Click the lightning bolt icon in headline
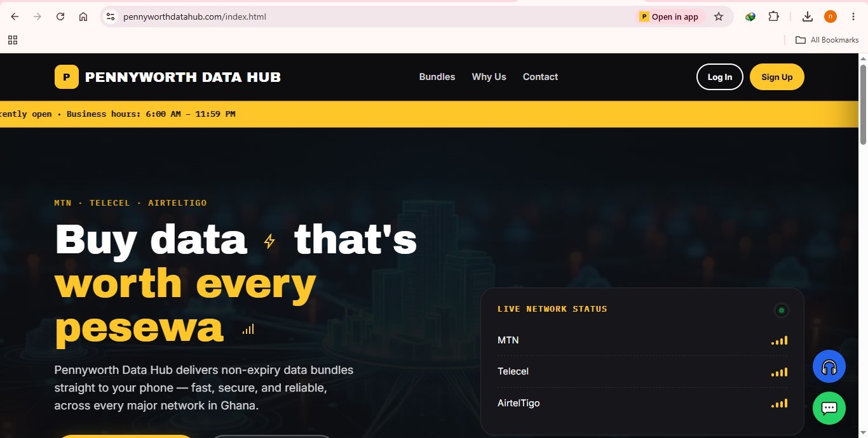Viewport: 868px width, 438px height. 269,241
